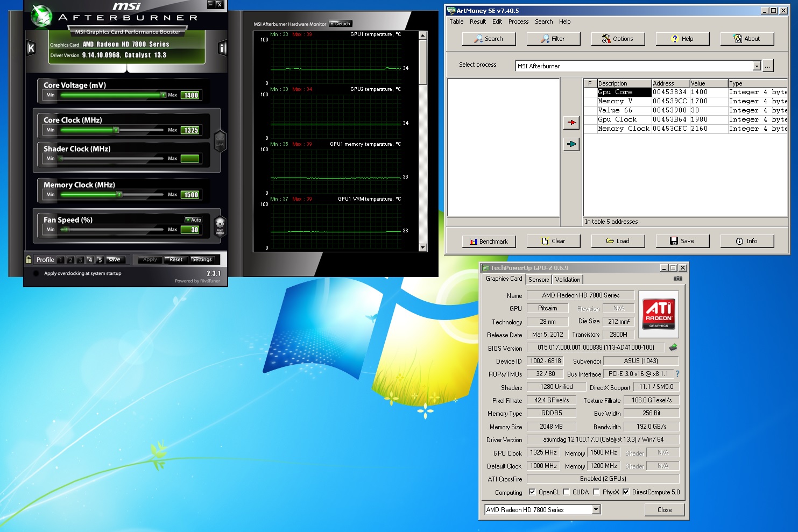Viewport: 798px width, 532px height.
Task: Toggle Auto fan speed in Afterburner
Action: (193, 219)
